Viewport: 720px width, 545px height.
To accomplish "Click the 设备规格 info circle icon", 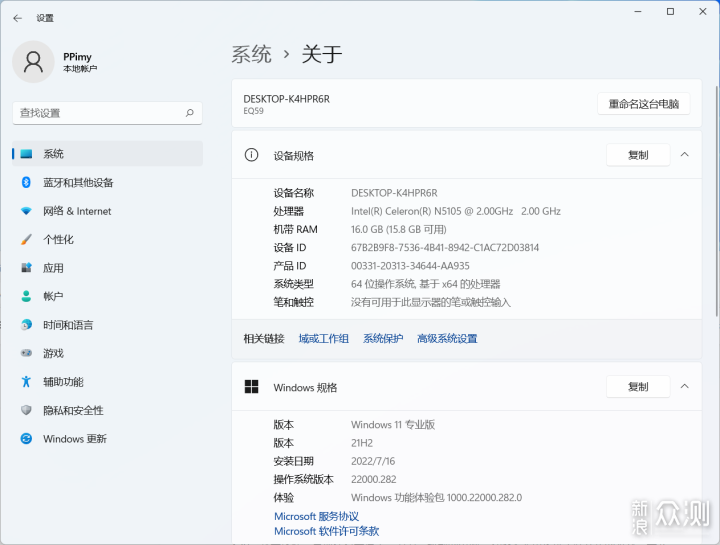I will tap(251, 155).
